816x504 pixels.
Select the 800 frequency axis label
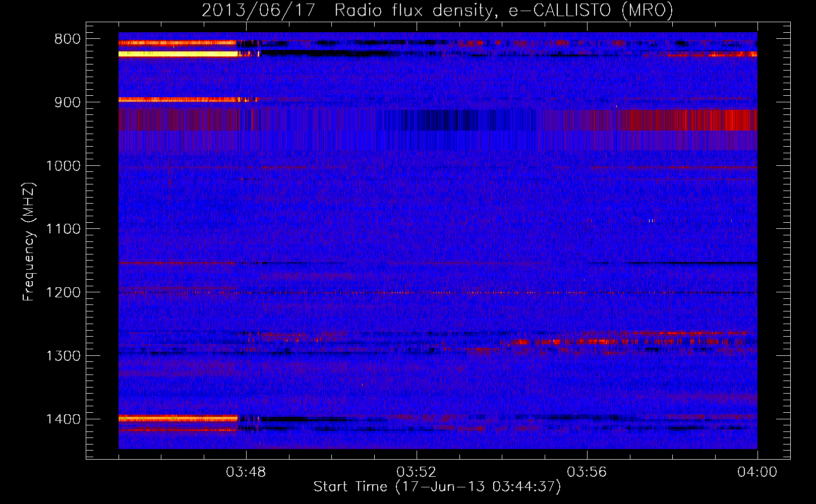pyautogui.click(x=68, y=39)
